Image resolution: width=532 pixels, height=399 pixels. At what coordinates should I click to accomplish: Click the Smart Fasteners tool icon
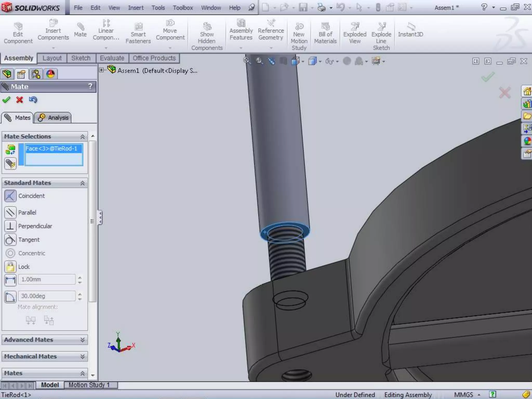pyautogui.click(x=138, y=27)
